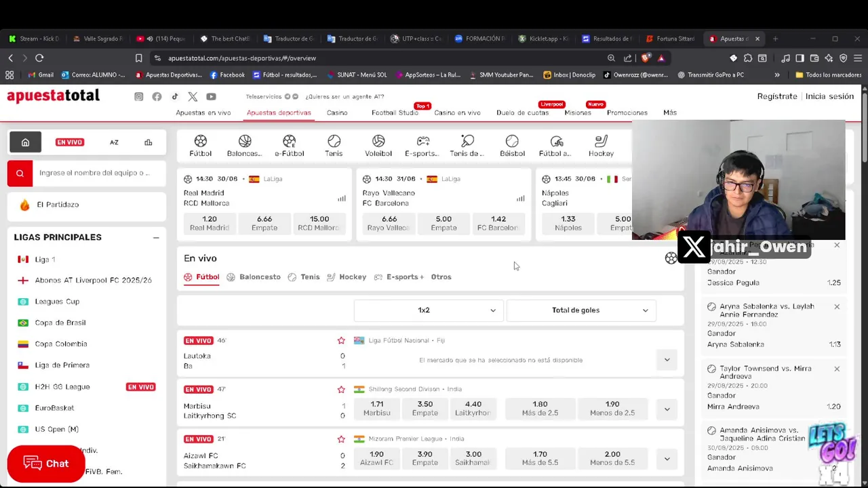The image size is (868, 488).
Task: Expand the Aizawl FC match markets
Action: click(667, 459)
